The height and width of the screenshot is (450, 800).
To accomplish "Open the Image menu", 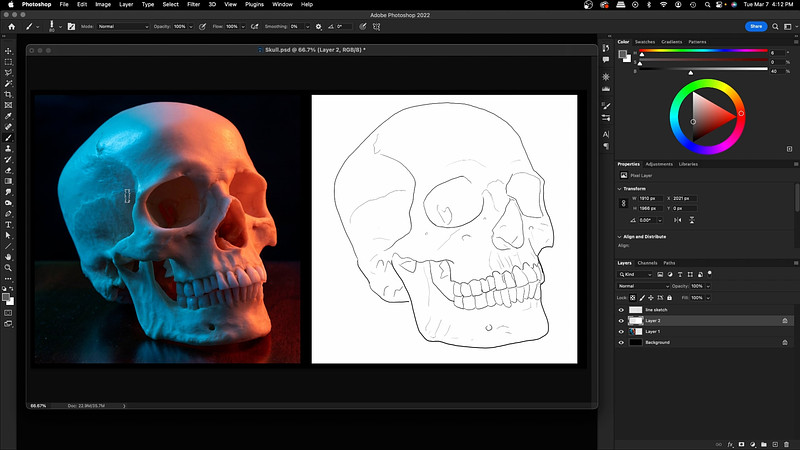I will tap(103, 4).
